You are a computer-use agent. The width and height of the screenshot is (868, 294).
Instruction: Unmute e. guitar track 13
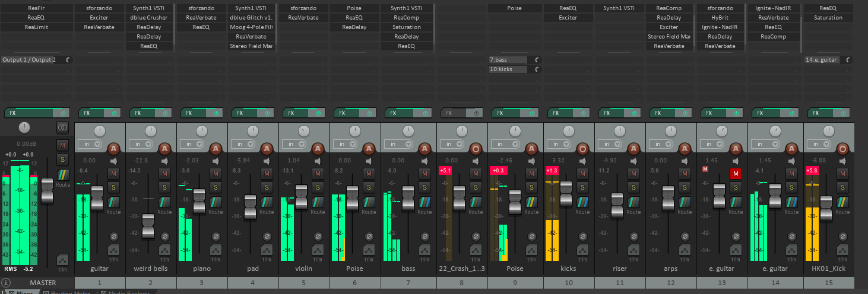tap(735, 173)
